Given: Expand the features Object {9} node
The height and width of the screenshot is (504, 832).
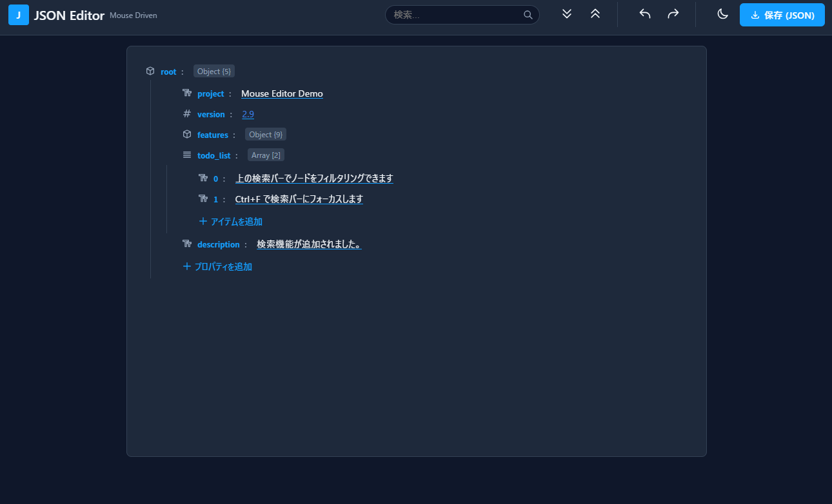Looking at the screenshot, I should 265,134.
